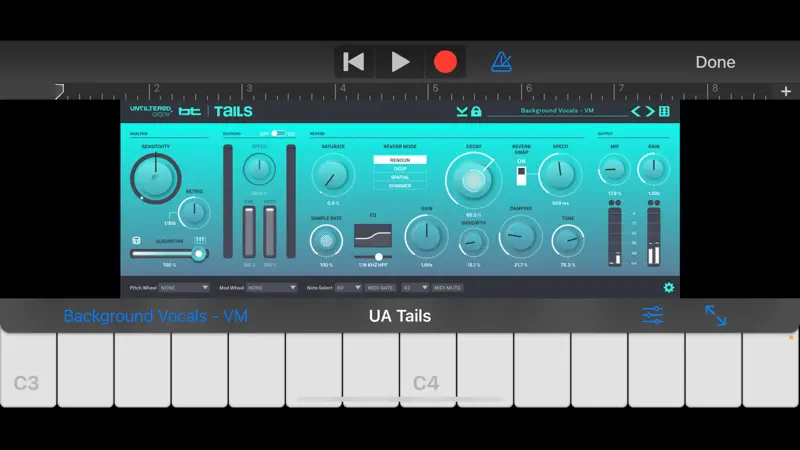Open the Note Select dropdown
This screenshot has height=450, width=800.
coord(348,288)
